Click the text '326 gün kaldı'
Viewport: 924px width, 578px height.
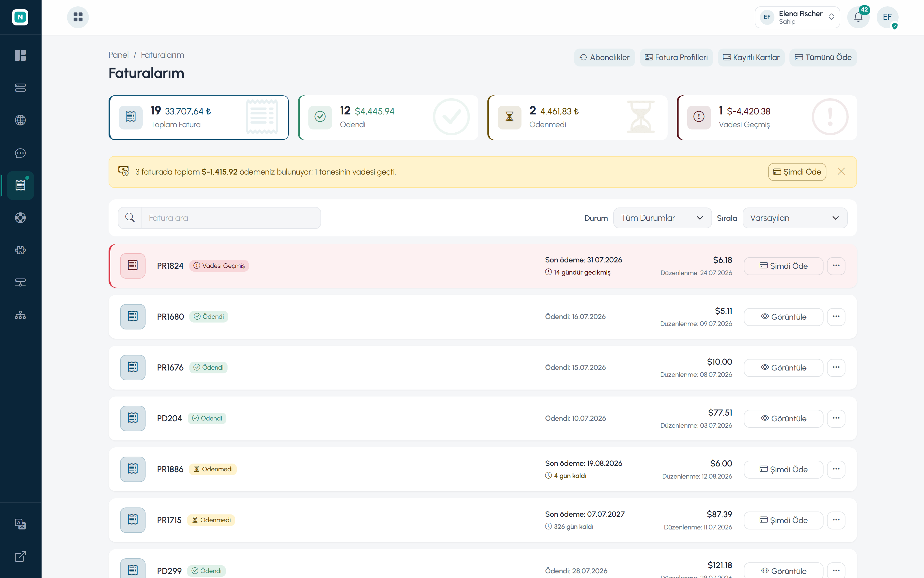(573, 526)
